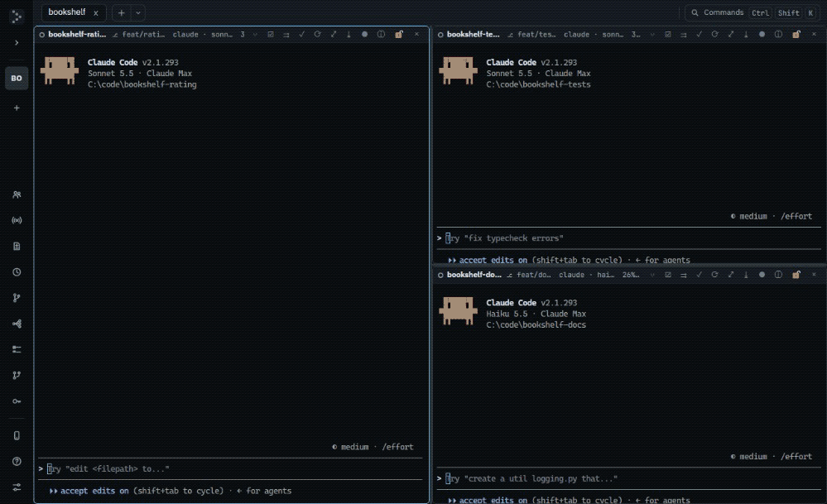The height and width of the screenshot is (504, 827).
Task: Click the swap arrows icon in bookshelf-te pane
Action: point(684,34)
